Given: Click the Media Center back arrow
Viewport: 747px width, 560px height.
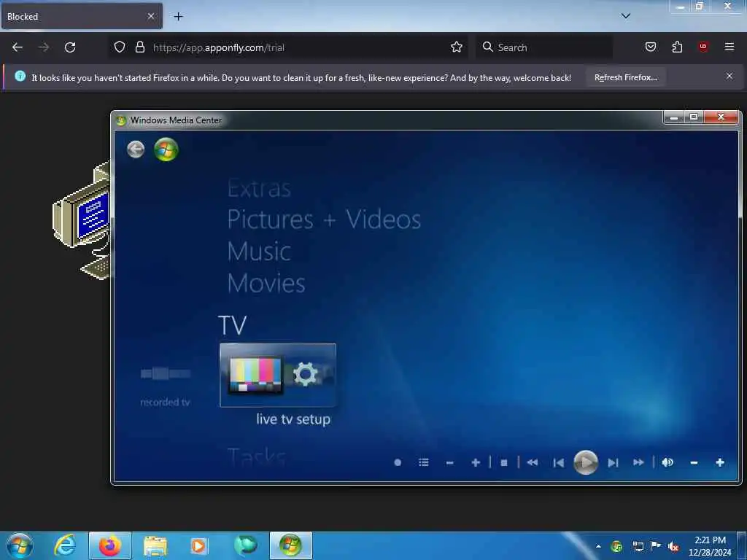Looking at the screenshot, I should [x=136, y=149].
